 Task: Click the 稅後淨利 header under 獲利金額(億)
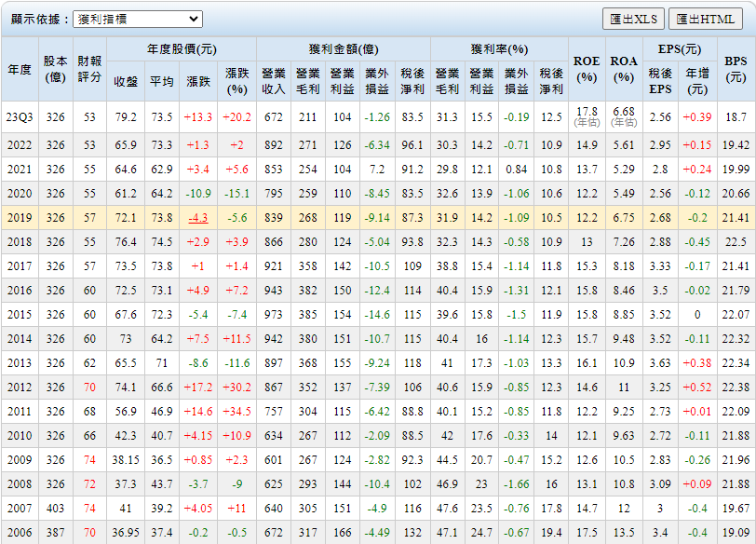[x=412, y=81]
